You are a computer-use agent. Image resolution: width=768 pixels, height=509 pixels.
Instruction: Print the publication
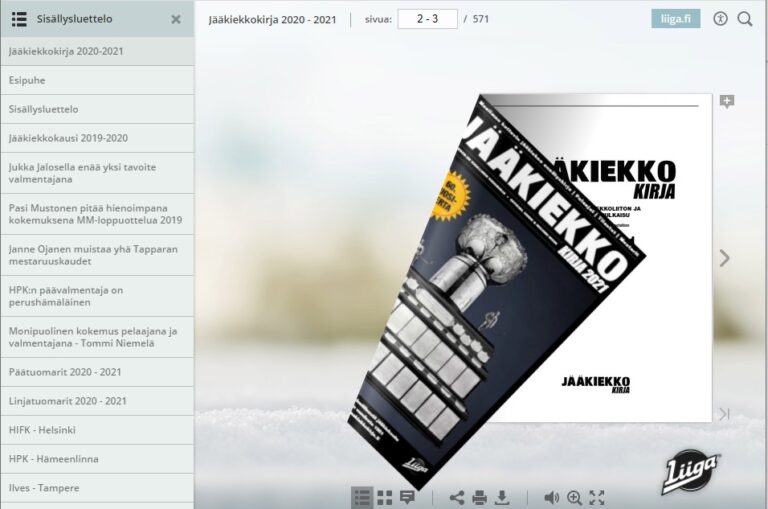point(480,498)
